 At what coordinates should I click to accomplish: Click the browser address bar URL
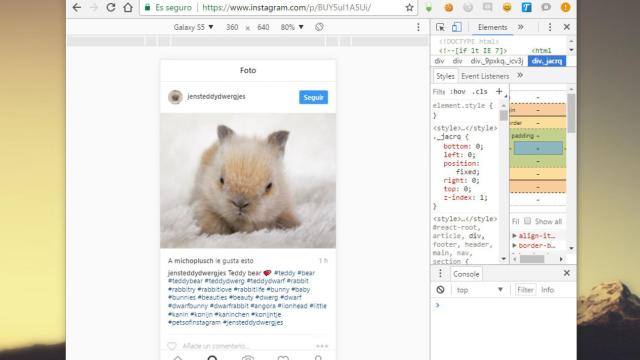[x=286, y=7]
